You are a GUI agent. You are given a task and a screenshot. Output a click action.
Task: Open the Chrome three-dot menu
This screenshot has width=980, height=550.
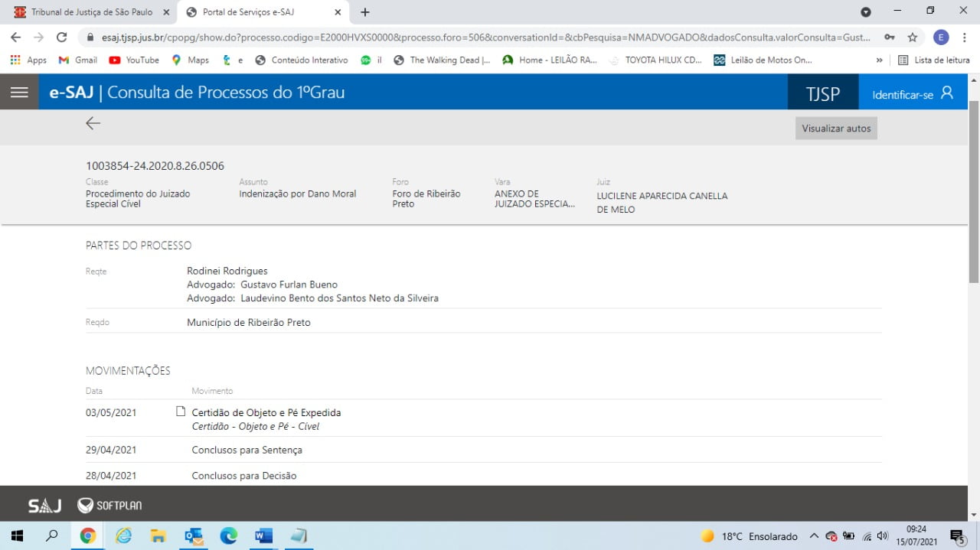[x=964, y=37]
